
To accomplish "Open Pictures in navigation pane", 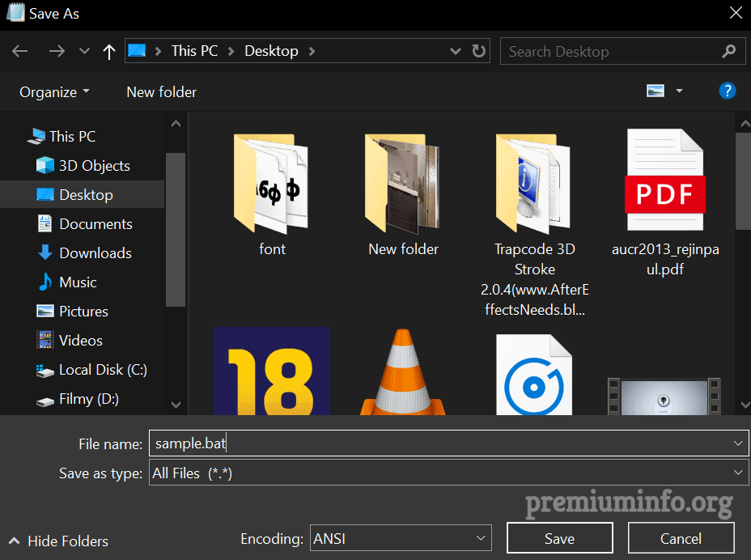I will coord(72,312).
